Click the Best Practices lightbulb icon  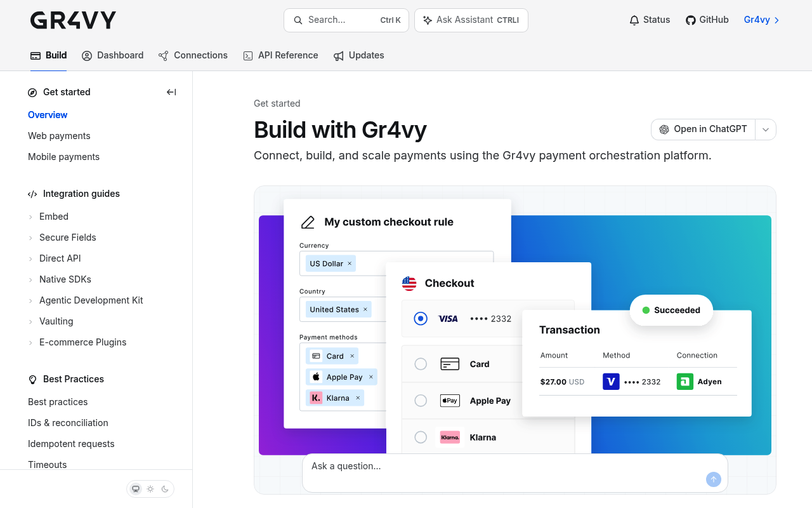33,380
